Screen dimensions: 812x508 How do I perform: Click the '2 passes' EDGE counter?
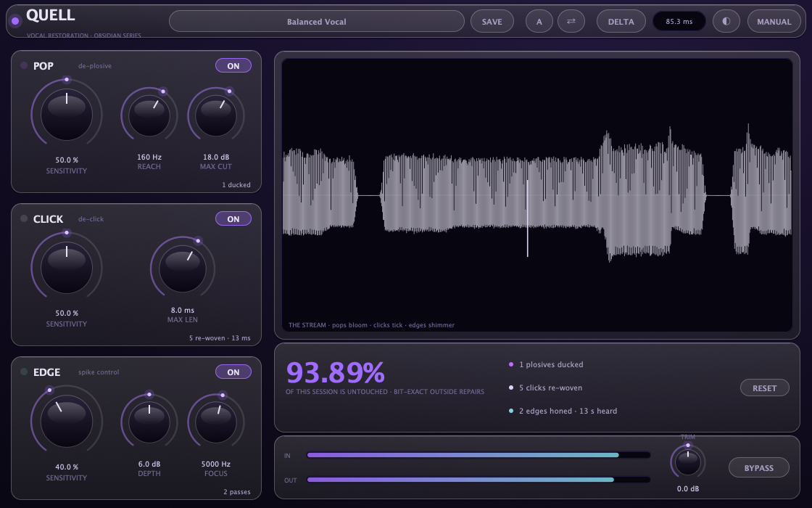(x=236, y=492)
